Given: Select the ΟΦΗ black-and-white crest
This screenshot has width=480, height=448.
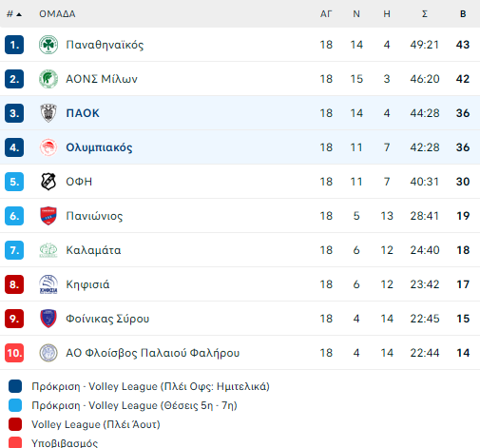Looking at the screenshot, I should 48,182.
